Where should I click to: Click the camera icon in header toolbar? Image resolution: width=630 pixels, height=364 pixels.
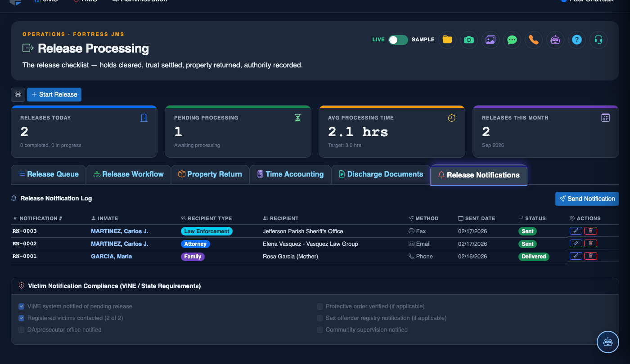tap(468, 40)
